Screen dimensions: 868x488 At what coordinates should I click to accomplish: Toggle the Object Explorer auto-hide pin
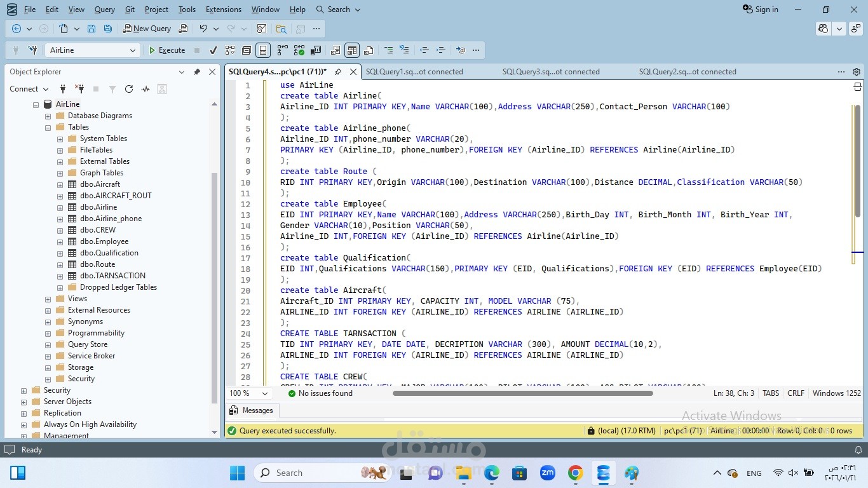coord(197,72)
